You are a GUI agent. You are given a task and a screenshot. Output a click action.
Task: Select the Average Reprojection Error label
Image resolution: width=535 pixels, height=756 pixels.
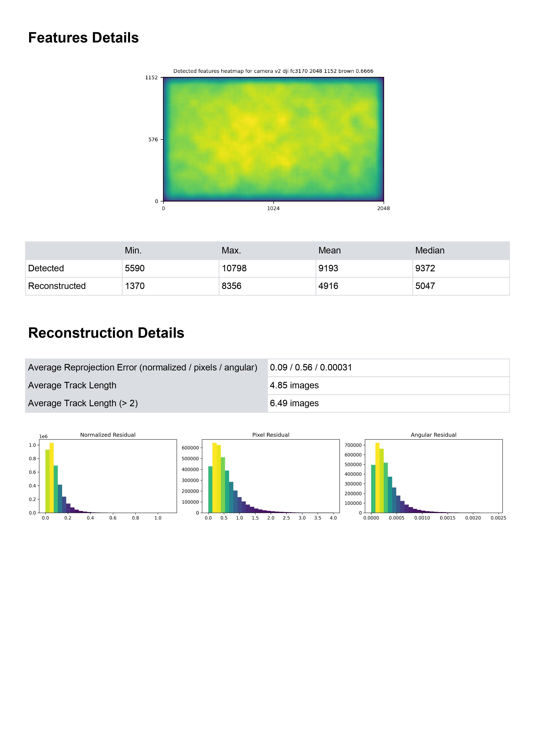pyautogui.click(x=143, y=367)
